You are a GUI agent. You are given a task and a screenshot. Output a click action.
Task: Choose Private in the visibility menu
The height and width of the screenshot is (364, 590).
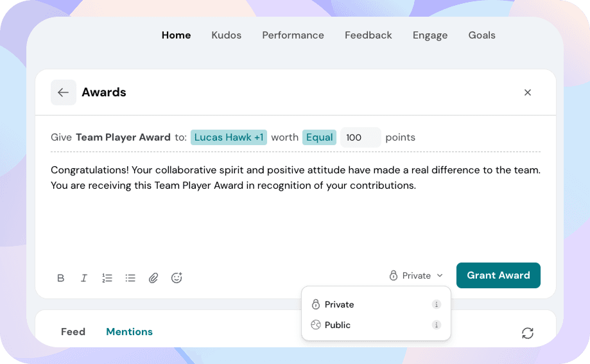point(376,304)
